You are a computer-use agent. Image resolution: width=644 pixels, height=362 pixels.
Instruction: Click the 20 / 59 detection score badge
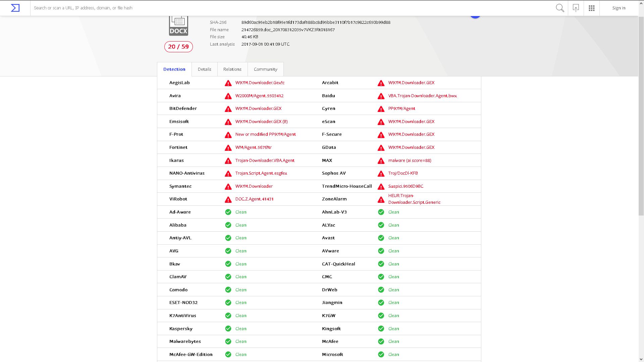[x=178, y=47]
